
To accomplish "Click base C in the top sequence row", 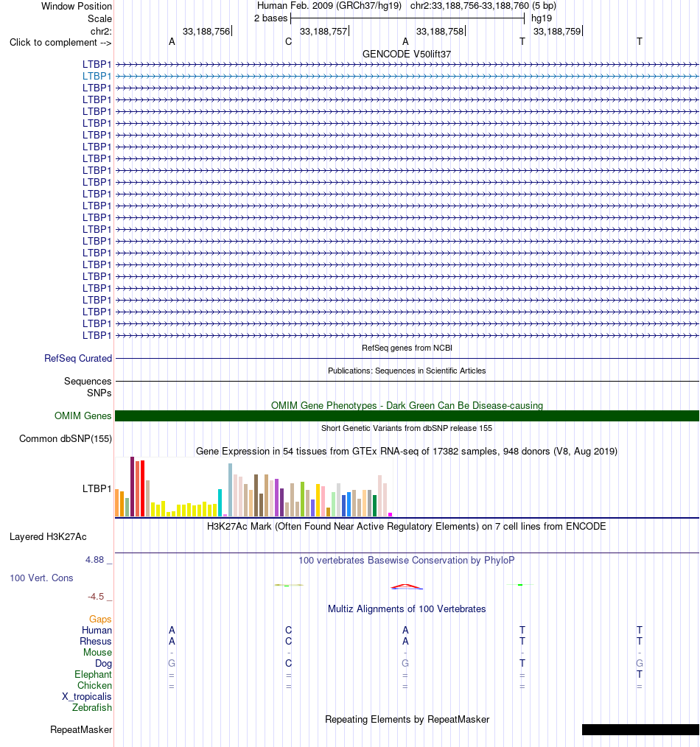I will pos(288,42).
